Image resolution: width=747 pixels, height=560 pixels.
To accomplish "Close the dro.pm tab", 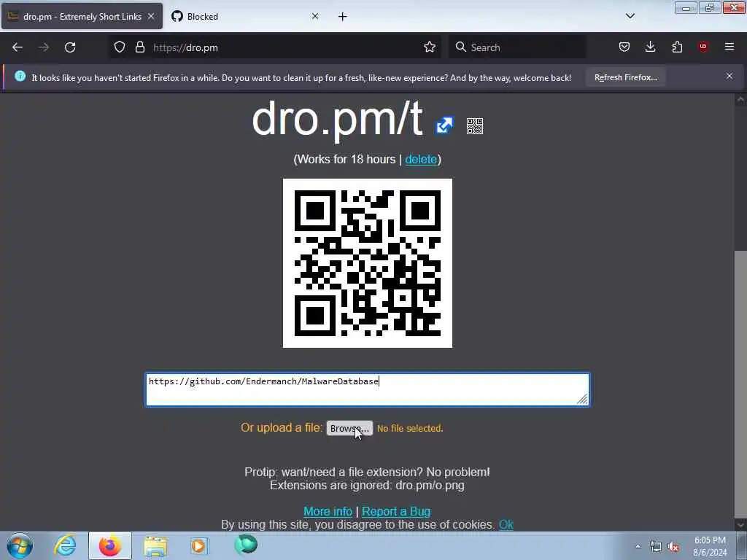I will tap(151, 16).
